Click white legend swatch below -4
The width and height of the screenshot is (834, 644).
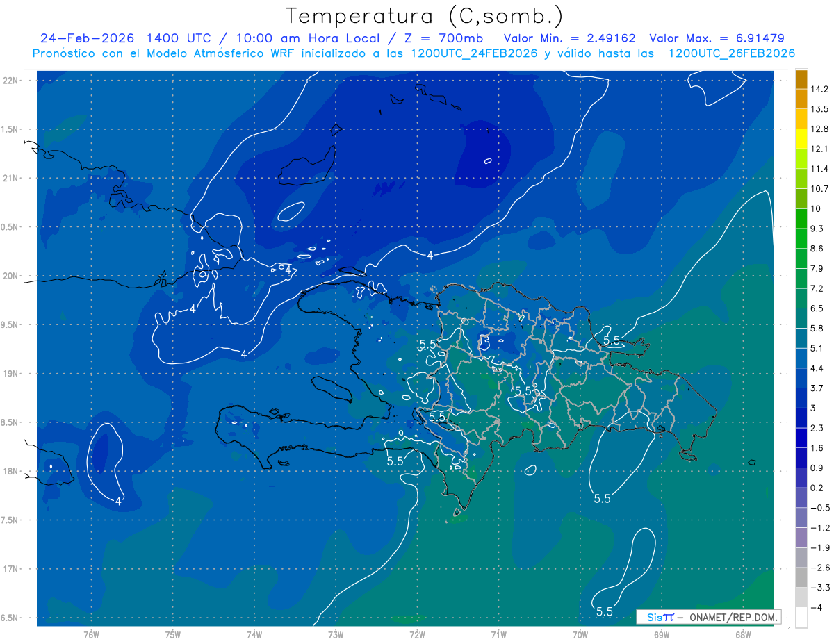coord(801,618)
